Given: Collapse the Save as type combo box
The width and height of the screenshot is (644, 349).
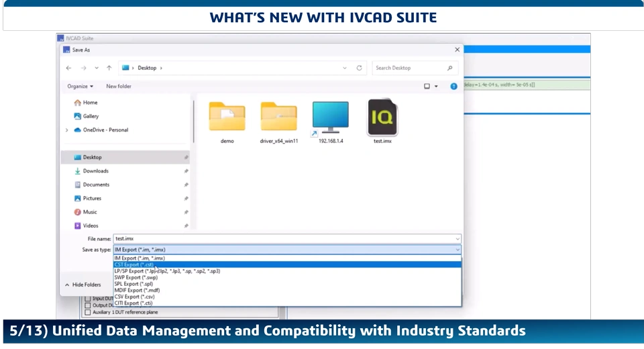Looking at the screenshot, I should tap(457, 250).
